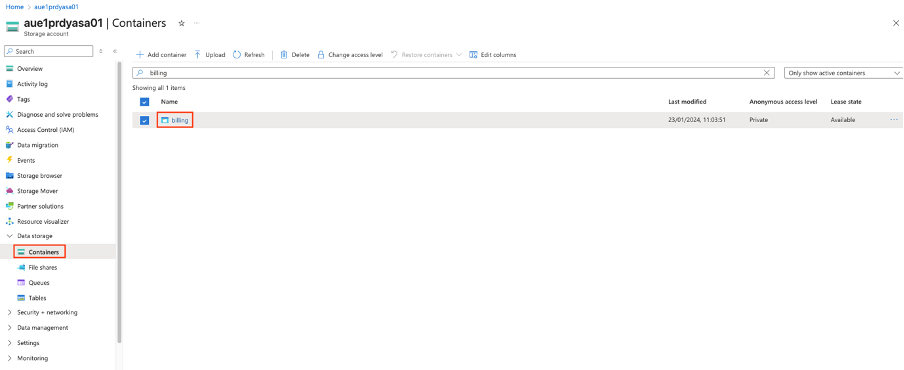
Task: Open Resource visualizer icon
Action: click(9, 221)
